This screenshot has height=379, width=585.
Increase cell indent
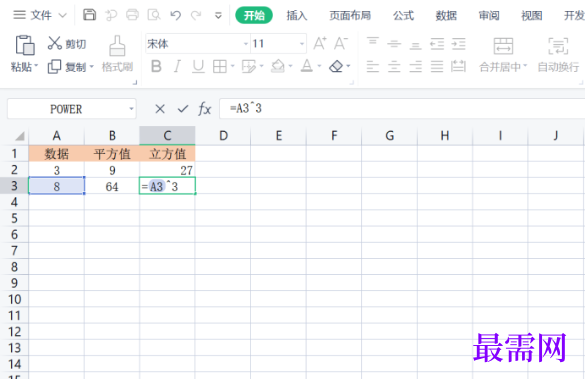459,44
